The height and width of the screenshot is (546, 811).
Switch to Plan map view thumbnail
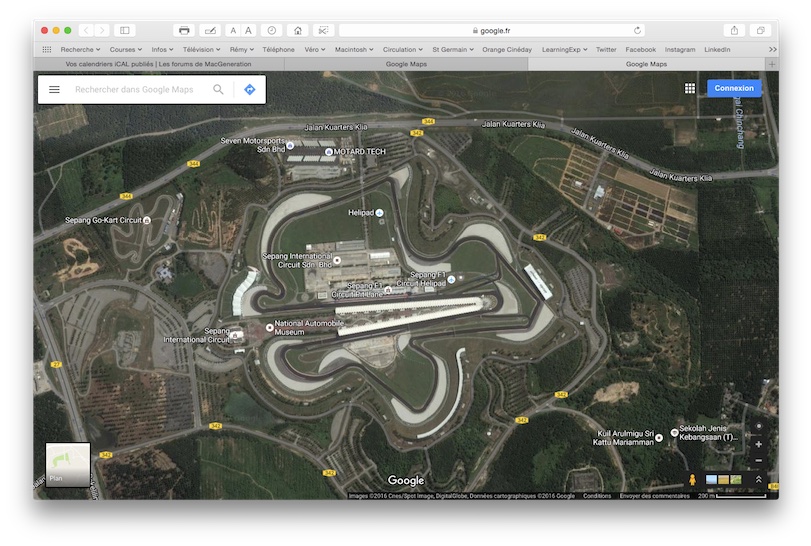coord(68,464)
